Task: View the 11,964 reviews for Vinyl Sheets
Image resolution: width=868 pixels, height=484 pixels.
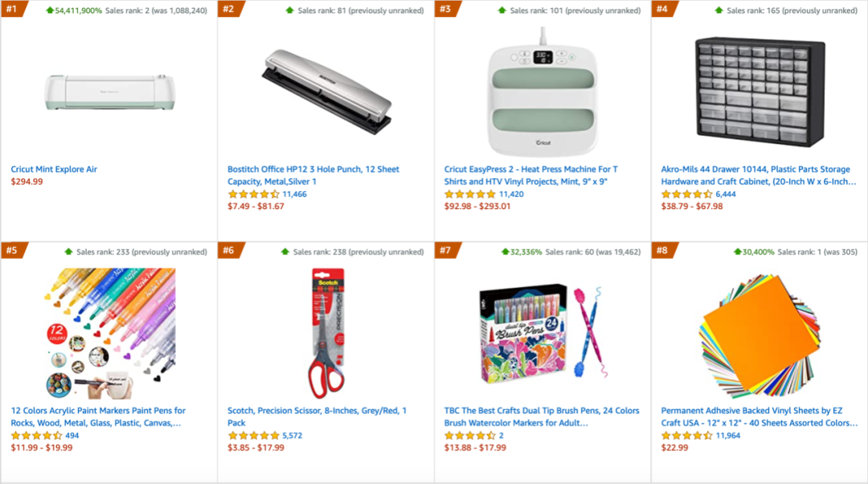Action: click(728, 436)
